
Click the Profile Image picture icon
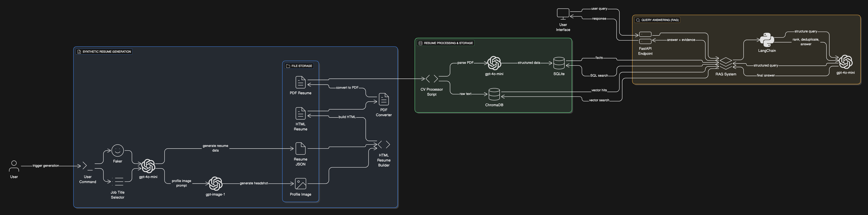tap(300, 184)
